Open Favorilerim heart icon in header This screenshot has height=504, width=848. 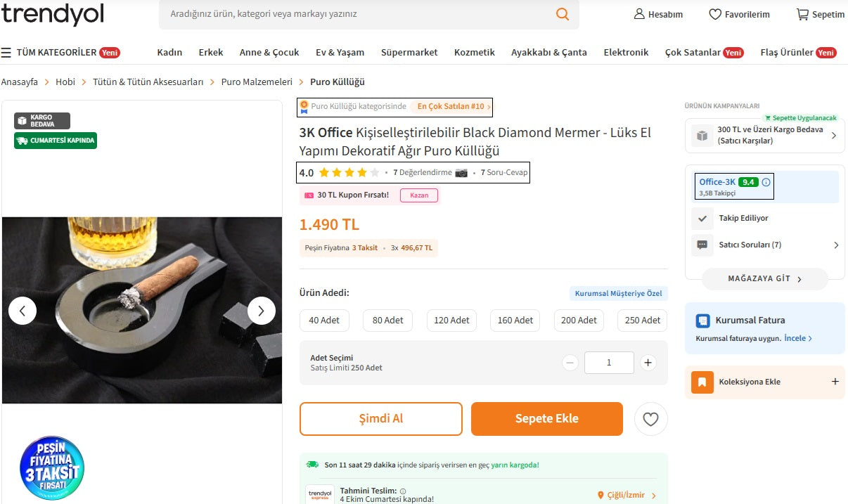coord(715,14)
